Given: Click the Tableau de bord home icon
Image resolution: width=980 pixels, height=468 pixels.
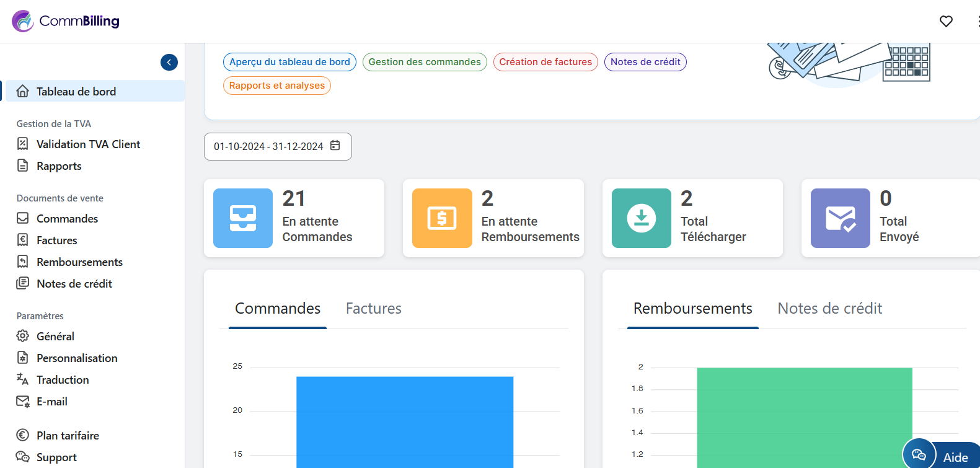Looking at the screenshot, I should [23, 91].
